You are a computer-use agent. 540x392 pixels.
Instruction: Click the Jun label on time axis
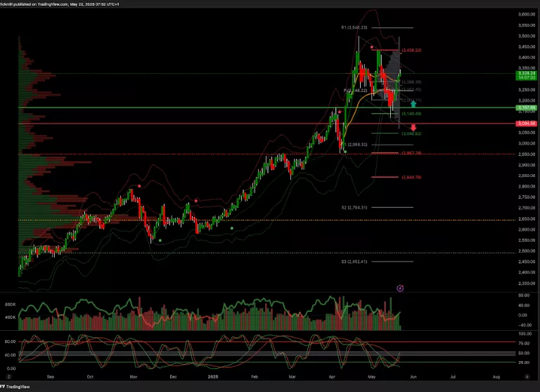pyautogui.click(x=413, y=377)
